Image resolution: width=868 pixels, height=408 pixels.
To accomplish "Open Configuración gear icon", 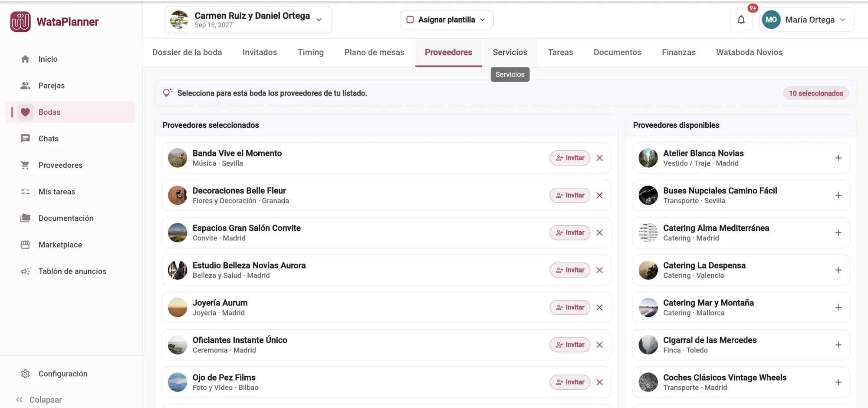I will (x=25, y=374).
